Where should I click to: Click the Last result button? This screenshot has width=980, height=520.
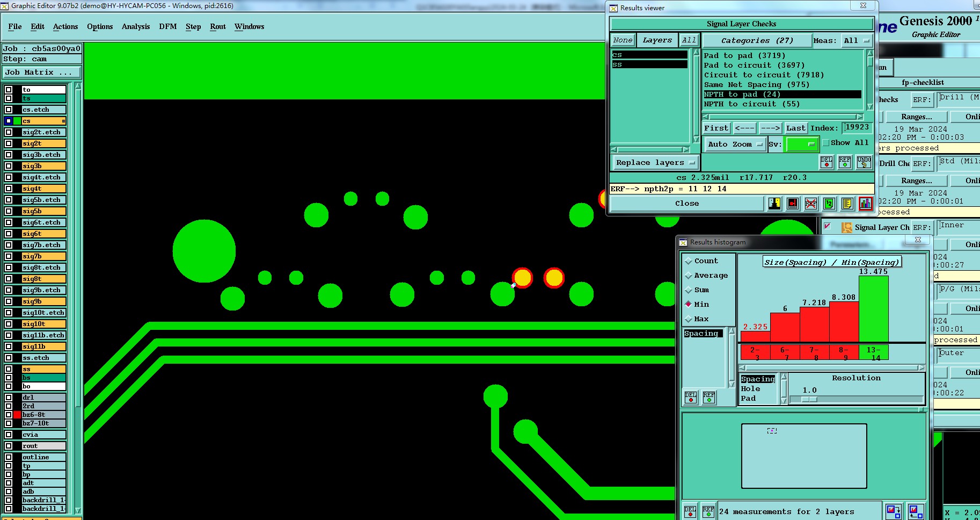pyautogui.click(x=796, y=128)
